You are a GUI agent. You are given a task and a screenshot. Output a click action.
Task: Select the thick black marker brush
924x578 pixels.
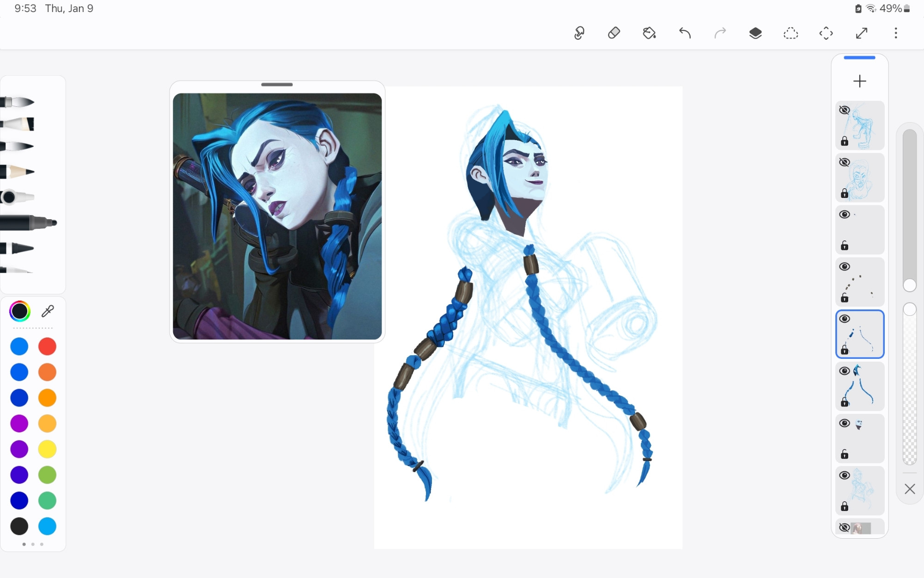pos(29,223)
